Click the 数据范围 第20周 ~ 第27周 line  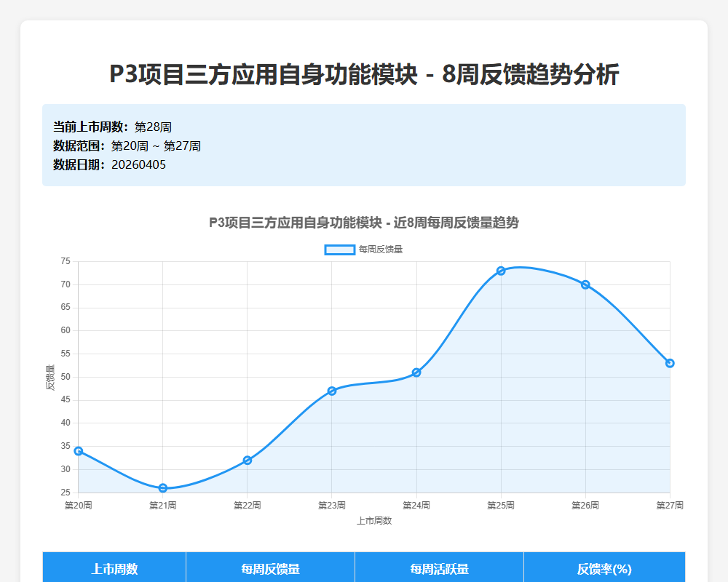tap(127, 145)
